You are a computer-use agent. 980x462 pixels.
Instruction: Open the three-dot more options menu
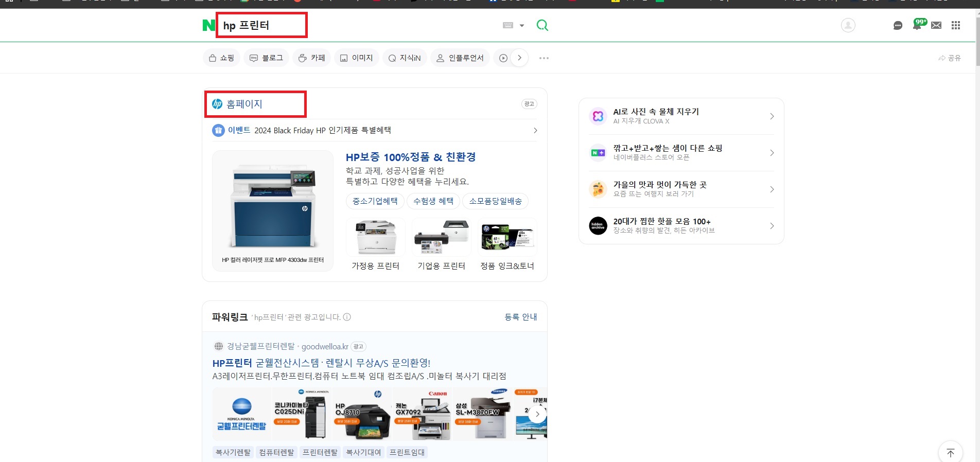tap(544, 58)
